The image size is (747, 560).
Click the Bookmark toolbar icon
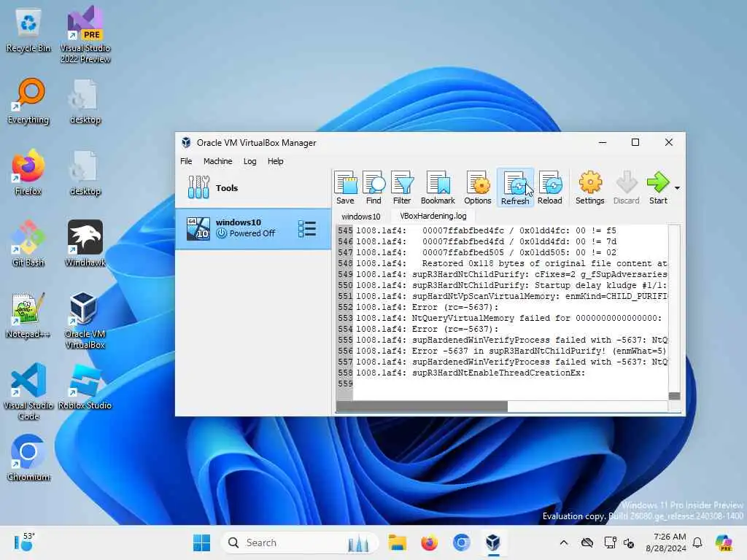point(438,187)
